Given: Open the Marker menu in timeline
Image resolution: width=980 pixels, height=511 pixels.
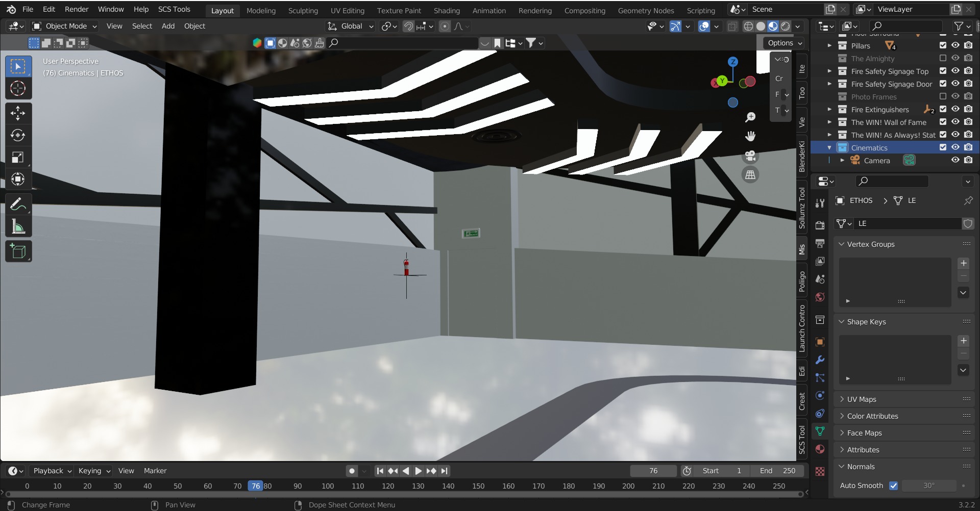Looking at the screenshot, I should pos(155,471).
